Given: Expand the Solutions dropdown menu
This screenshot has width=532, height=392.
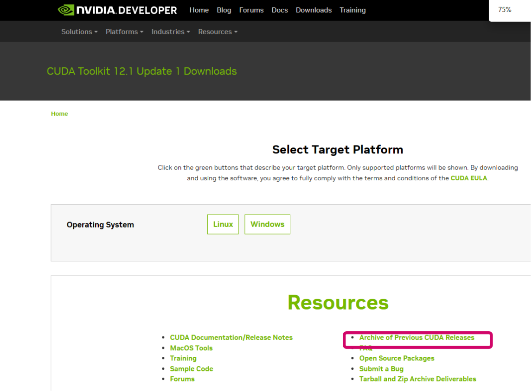Looking at the screenshot, I should click(79, 32).
